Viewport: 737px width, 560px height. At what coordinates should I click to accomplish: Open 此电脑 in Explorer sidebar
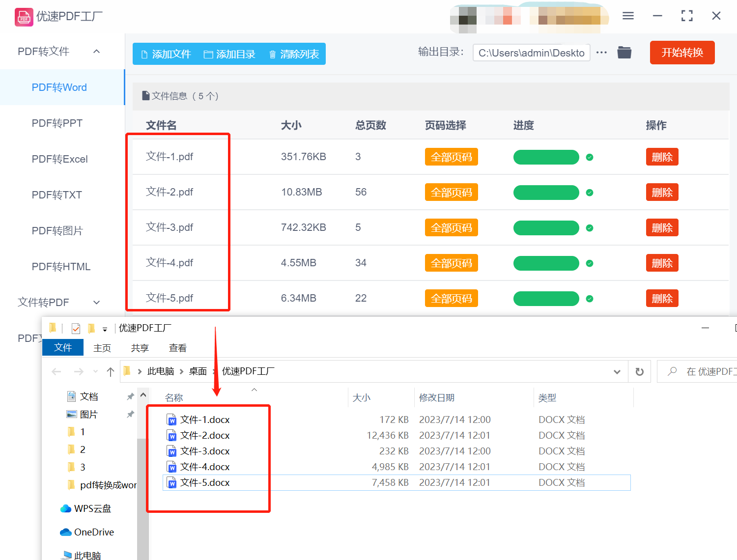[x=81, y=556]
